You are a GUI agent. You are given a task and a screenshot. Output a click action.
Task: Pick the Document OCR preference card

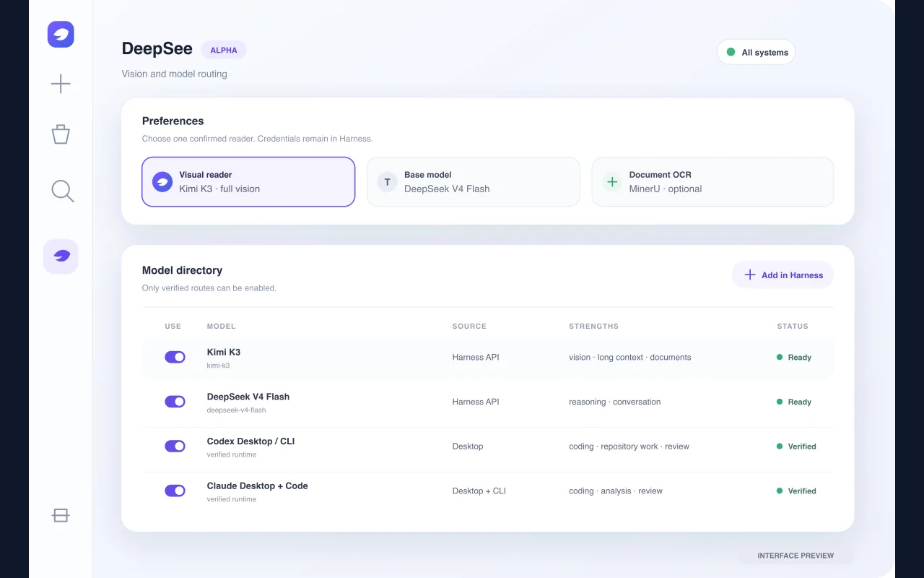point(712,182)
